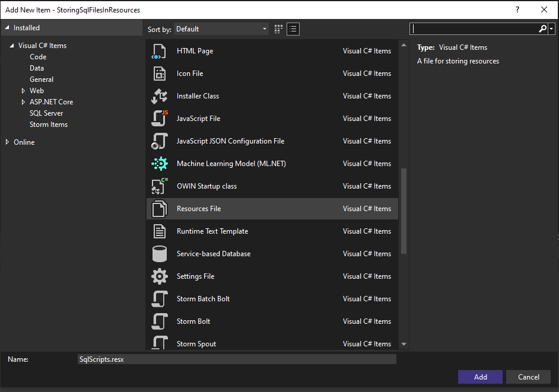Click the scroll down arrow of template list

(x=404, y=344)
